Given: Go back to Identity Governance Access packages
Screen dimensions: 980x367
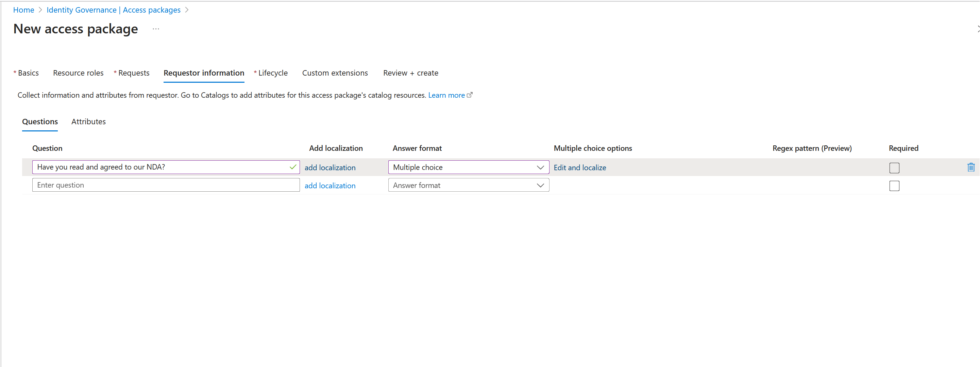Looking at the screenshot, I should coord(113,10).
